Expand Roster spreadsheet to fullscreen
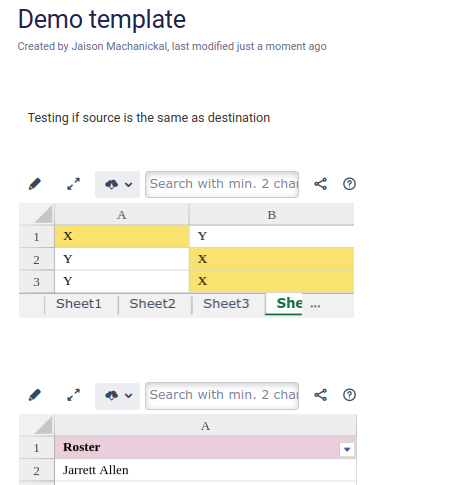The image size is (454, 485). pyautogui.click(x=73, y=395)
